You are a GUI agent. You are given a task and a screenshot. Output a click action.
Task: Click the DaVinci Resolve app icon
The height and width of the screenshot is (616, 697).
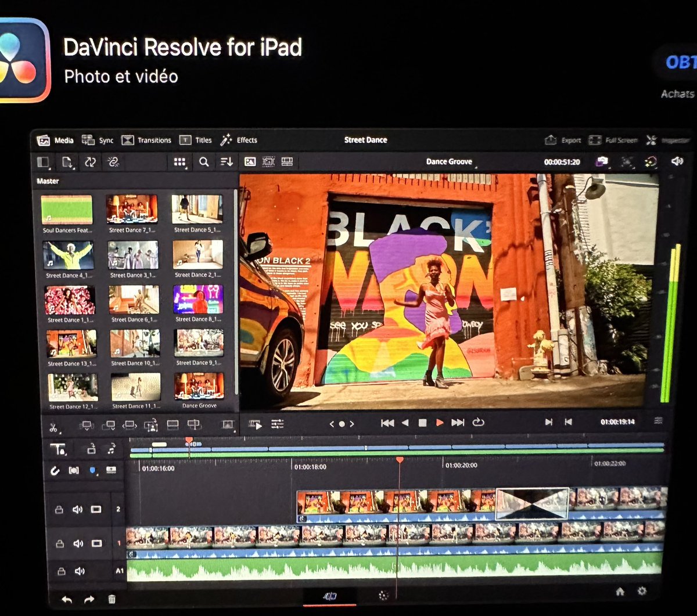pos(23,60)
